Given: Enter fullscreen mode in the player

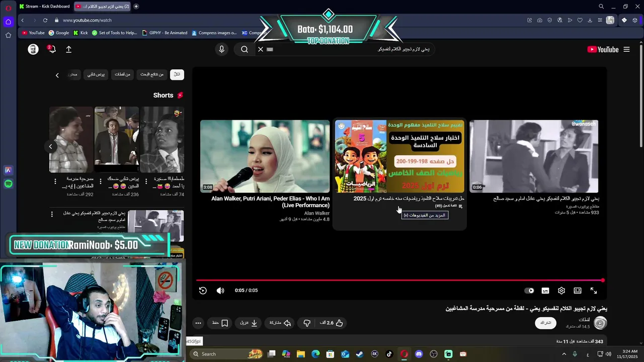Looking at the screenshot, I should click(x=594, y=291).
